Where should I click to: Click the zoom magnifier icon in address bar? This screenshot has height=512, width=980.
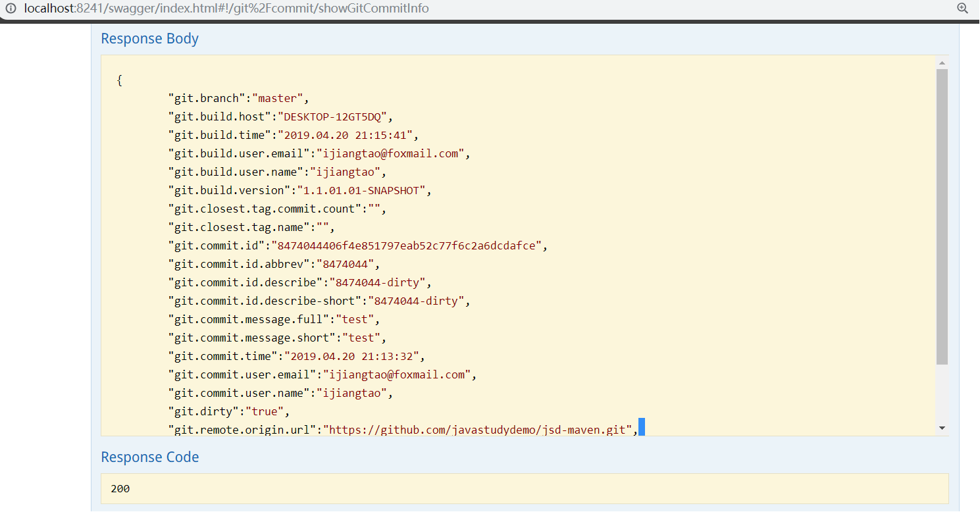(x=962, y=9)
